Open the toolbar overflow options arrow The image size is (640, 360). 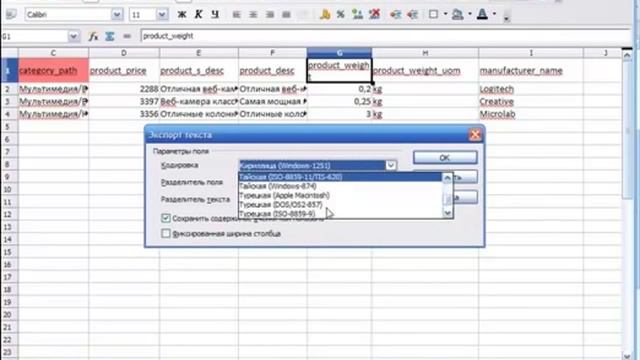507,18
